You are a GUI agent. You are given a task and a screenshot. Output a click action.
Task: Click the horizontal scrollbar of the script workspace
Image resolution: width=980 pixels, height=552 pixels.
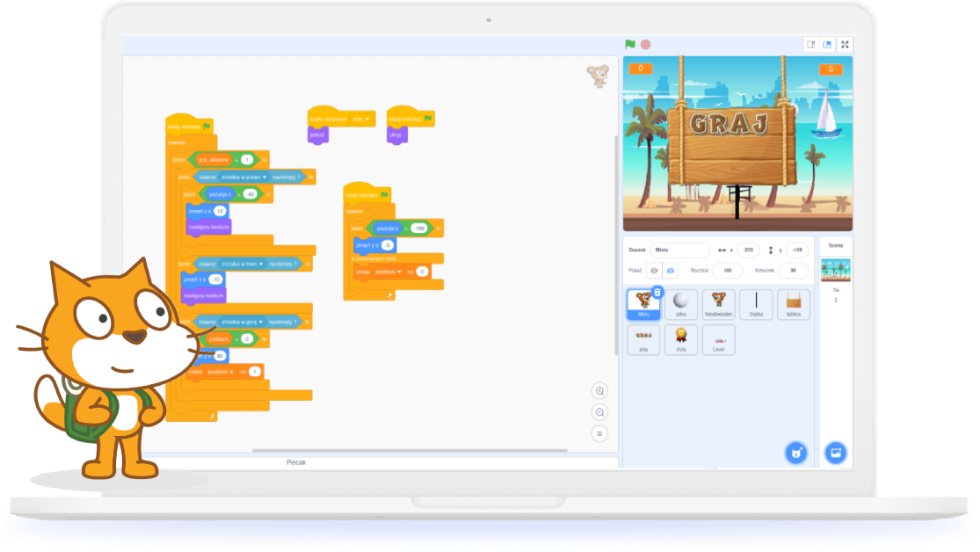click(x=410, y=450)
